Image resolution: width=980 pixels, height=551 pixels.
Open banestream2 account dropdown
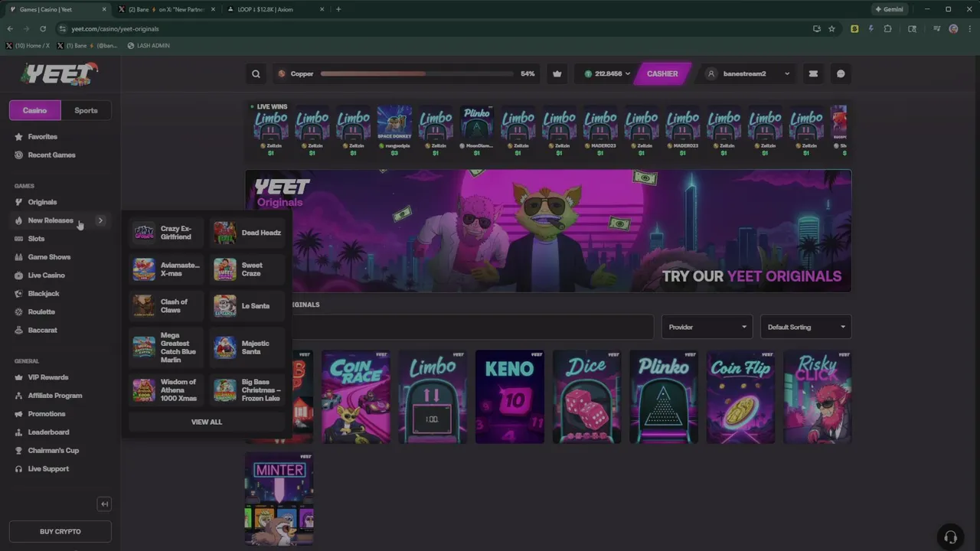(x=748, y=74)
